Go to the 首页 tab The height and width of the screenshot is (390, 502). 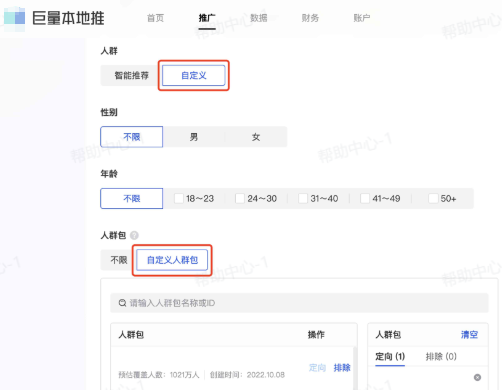(x=155, y=18)
